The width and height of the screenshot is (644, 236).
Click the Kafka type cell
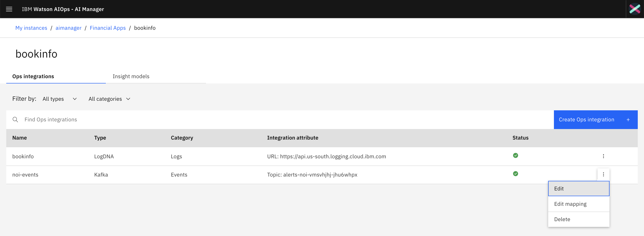click(101, 175)
